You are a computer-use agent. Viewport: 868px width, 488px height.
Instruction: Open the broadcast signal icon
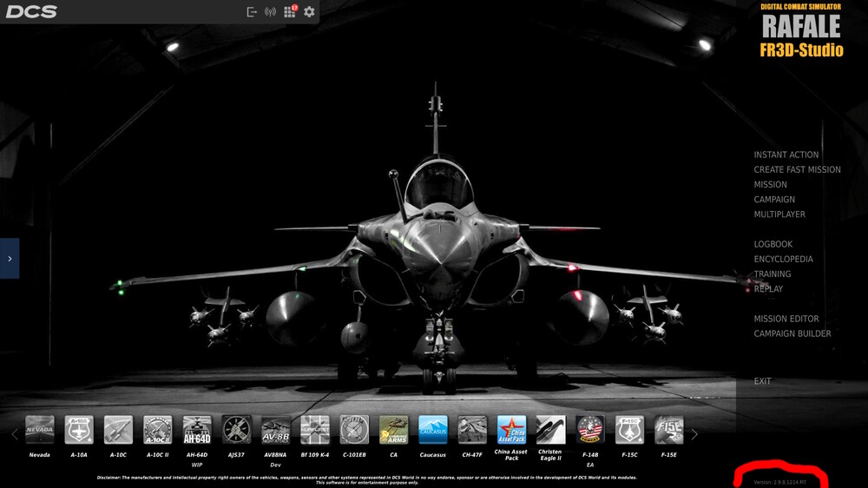(270, 11)
